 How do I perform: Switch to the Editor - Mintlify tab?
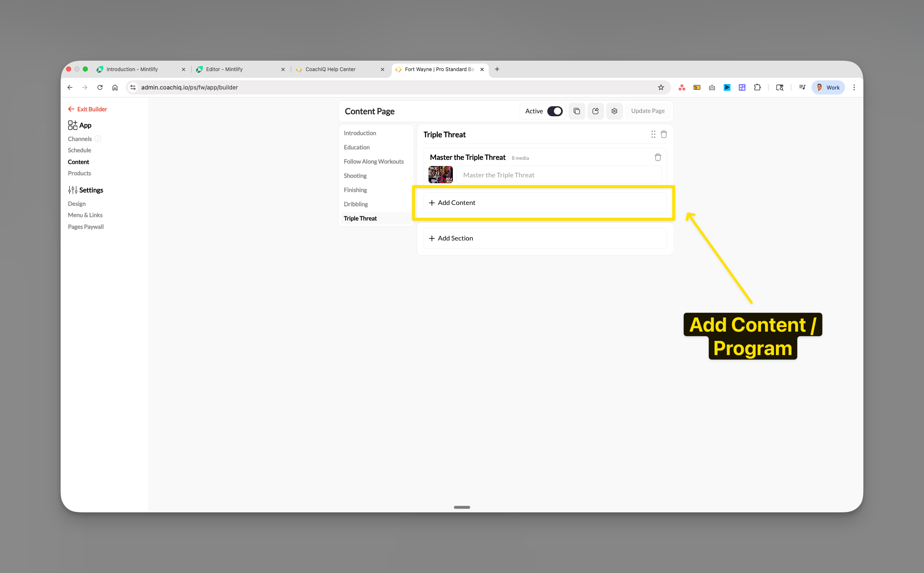(224, 69)
